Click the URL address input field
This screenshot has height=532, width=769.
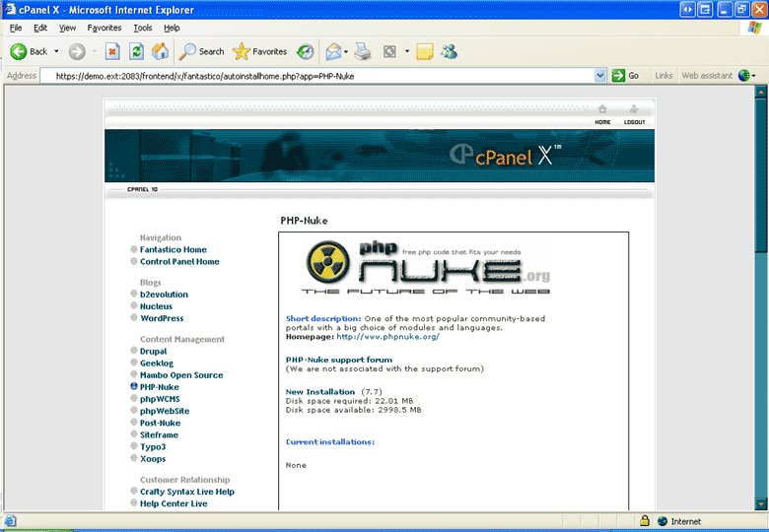tap(316, 76)
